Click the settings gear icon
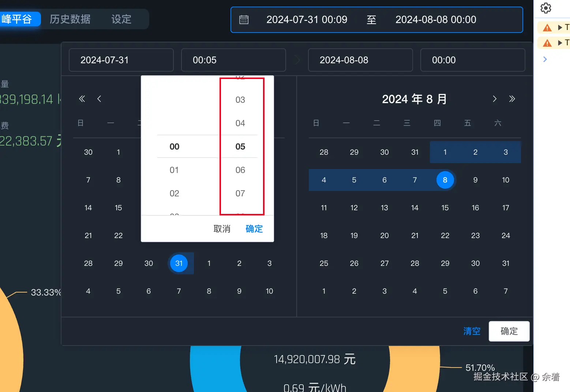 [545, 8]
